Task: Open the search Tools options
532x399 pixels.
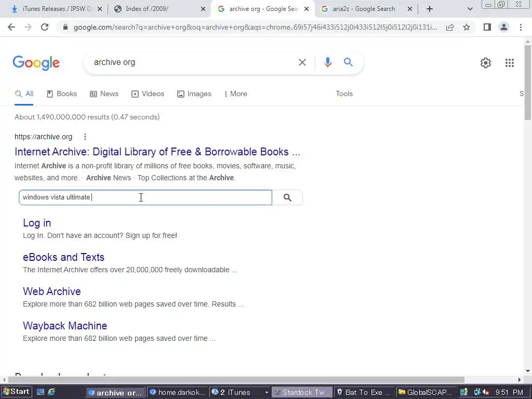Action: [x=344, y=94]
